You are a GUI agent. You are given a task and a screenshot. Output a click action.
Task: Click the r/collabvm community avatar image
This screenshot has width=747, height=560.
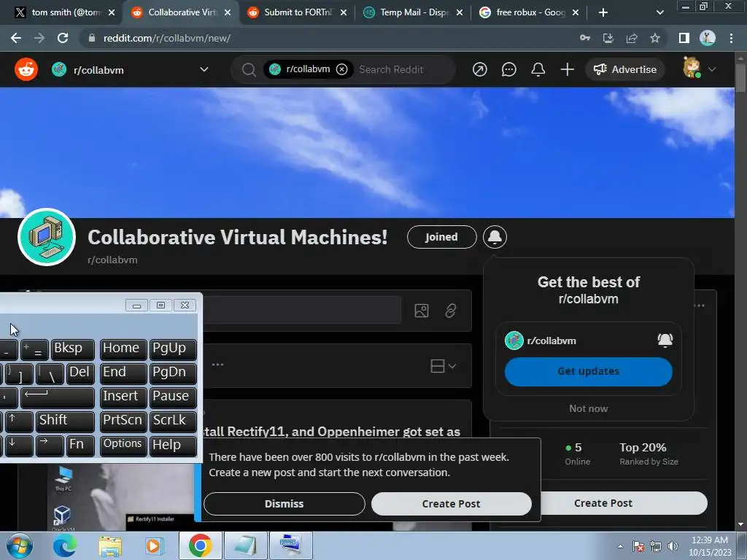[47, 237]
